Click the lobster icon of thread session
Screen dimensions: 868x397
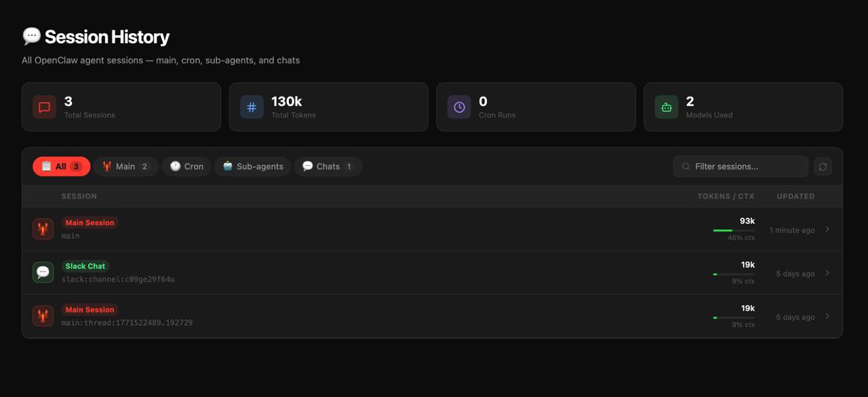click(x=43, y=316)
